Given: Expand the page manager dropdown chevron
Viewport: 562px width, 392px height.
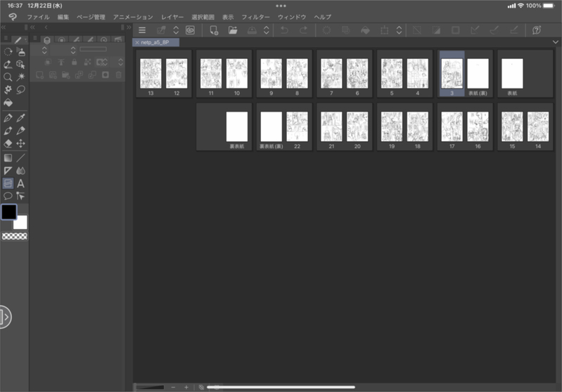Looking at the screenshot, I should click(x=556, y=42).
